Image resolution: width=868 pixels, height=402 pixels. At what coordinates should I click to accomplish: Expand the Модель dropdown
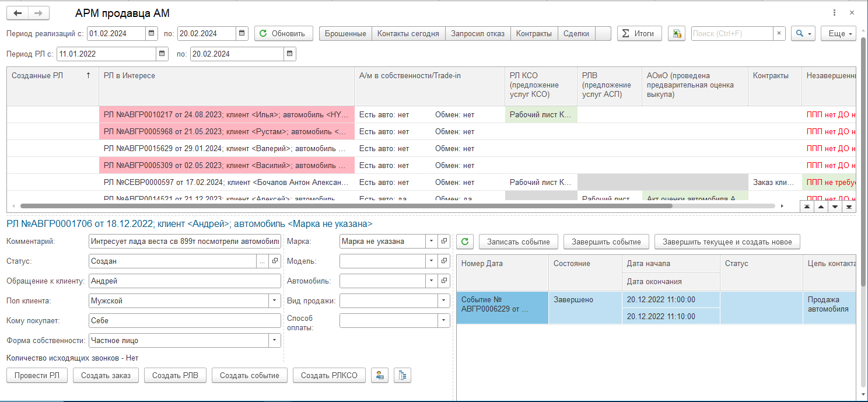tap(431, 261)
